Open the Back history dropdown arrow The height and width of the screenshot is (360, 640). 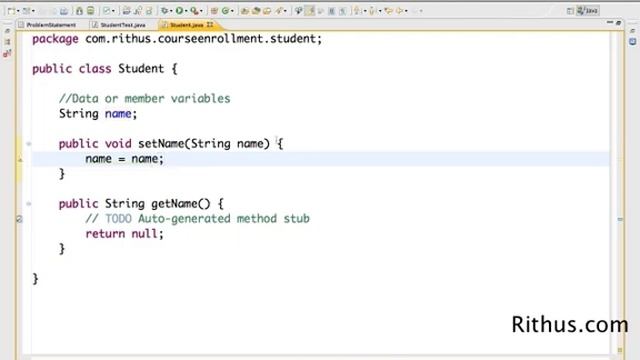coord(406,11)
